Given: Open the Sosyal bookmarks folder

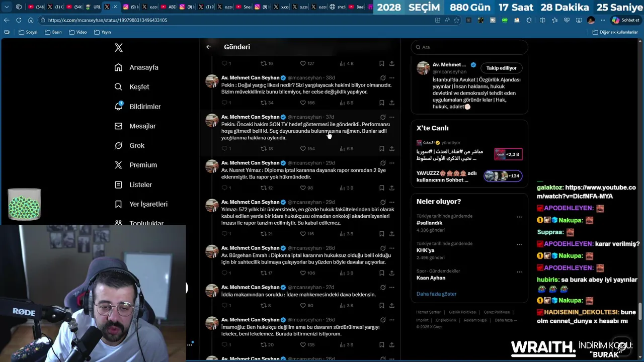Looking at the screenshot, I should point(28,32).
